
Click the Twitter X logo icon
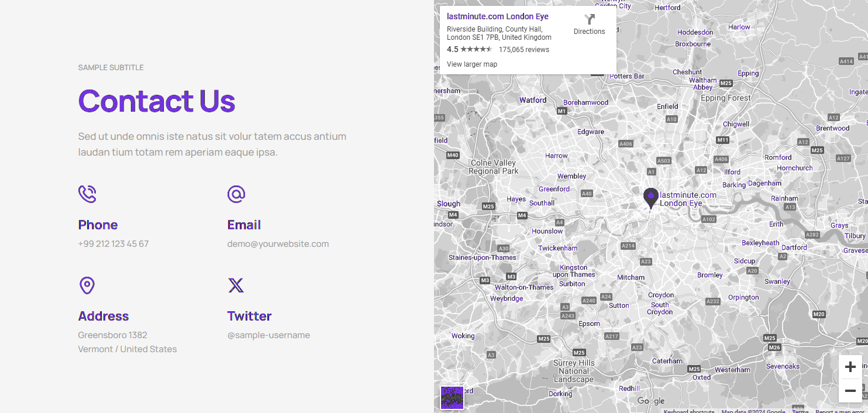(236, 285)
